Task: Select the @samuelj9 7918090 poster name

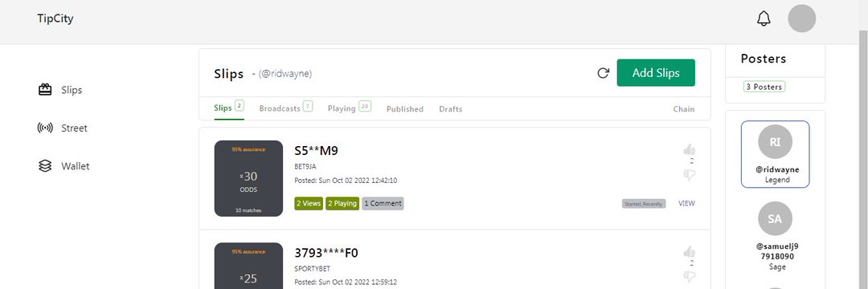Action: coord(777,251)
